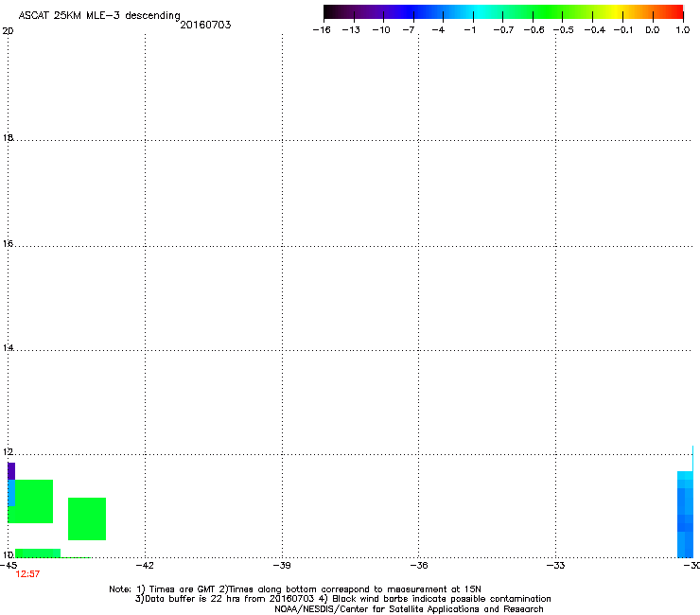Click the colorbar tick label -4

[x=438, y=30]
